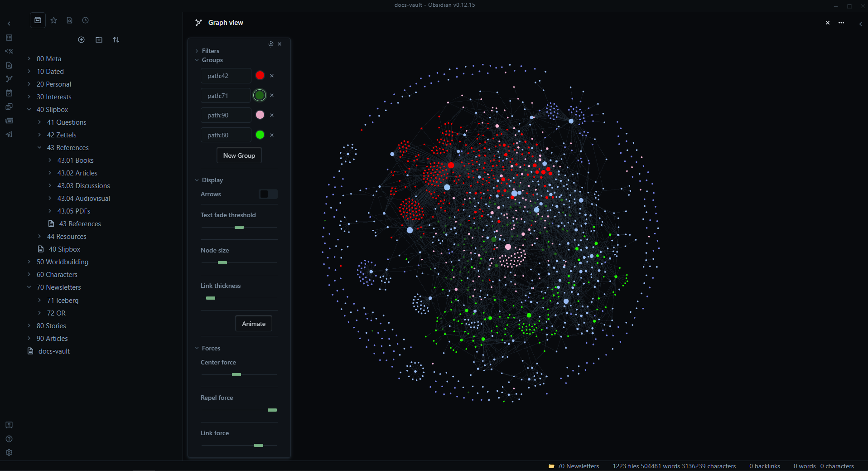Change the color swatch for path:42 group
Viewport: 868px width, 471px height.
(260, 75)
